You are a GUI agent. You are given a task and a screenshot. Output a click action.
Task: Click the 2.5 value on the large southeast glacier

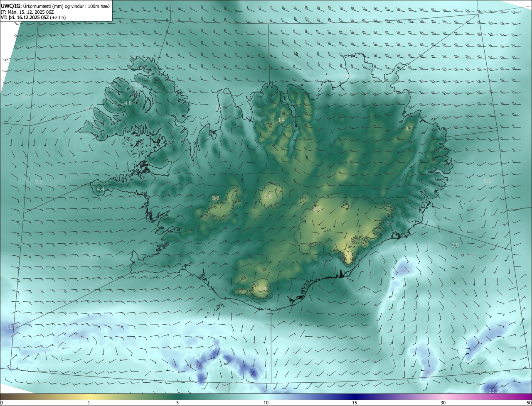(317, 209)
